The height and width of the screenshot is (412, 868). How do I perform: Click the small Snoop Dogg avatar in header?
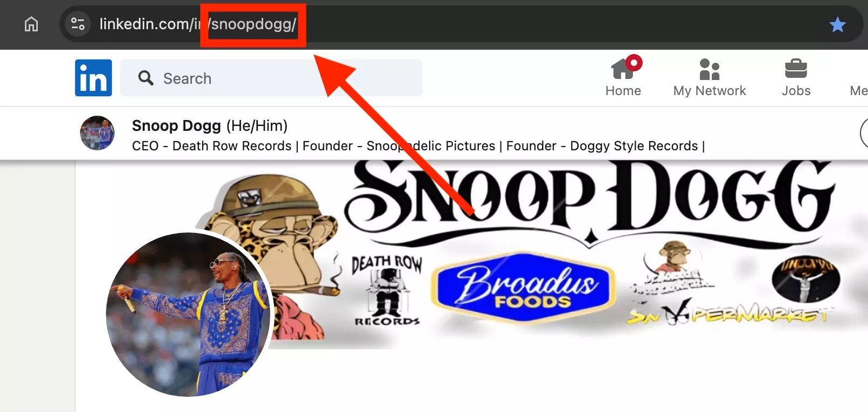click(x=97, y=133)
